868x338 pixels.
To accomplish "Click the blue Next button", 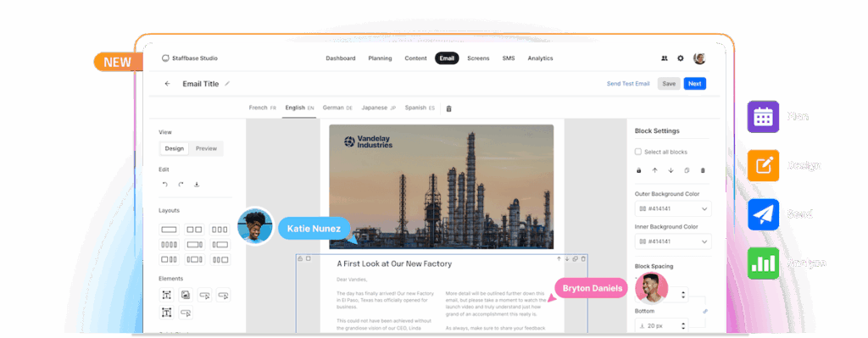I will coord(695,84).
